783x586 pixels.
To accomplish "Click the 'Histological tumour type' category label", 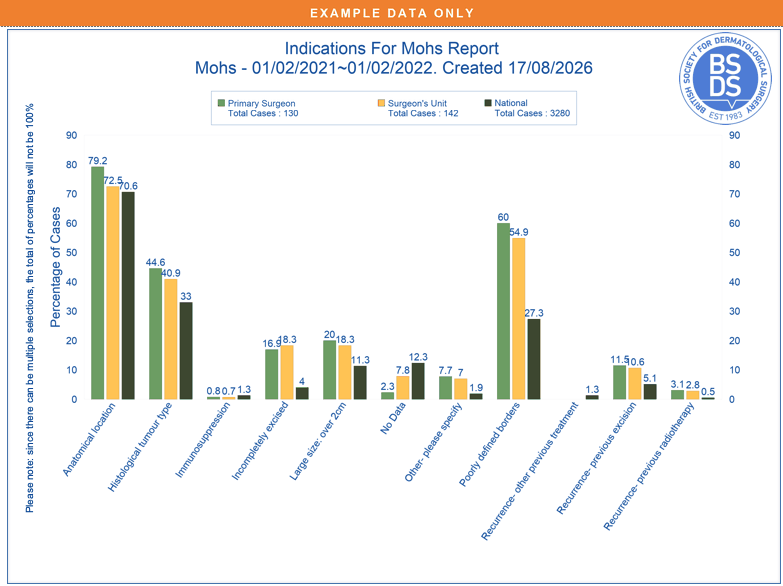I will click(x=140, y=447).
